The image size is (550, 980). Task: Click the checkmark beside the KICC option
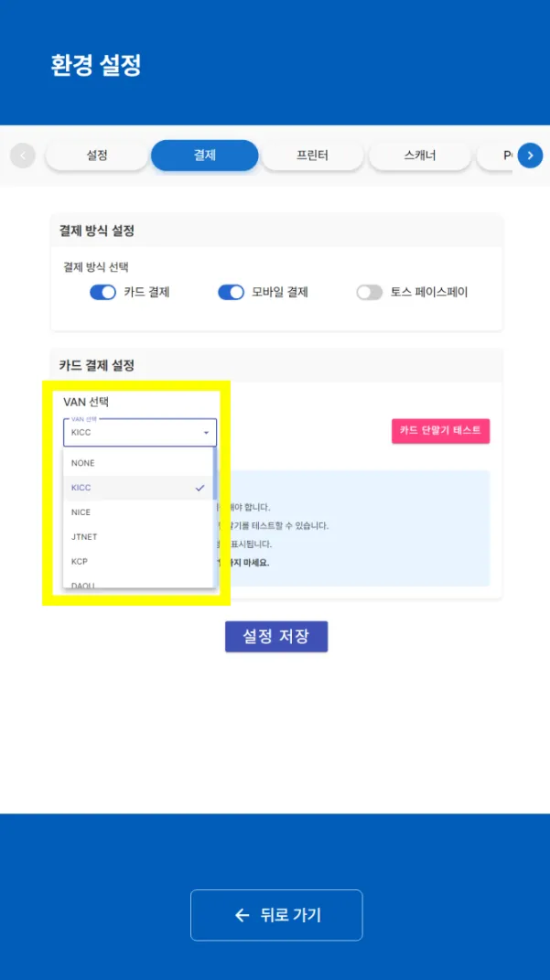point(200,488)
